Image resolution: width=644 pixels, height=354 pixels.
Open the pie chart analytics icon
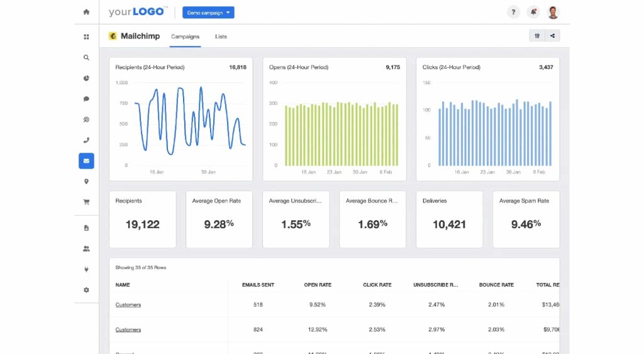click(x=86, y=78)
